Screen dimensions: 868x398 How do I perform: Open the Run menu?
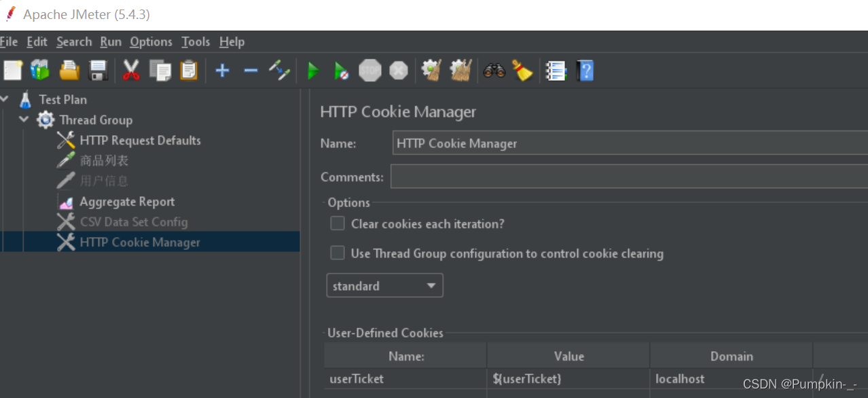point(111,41)
